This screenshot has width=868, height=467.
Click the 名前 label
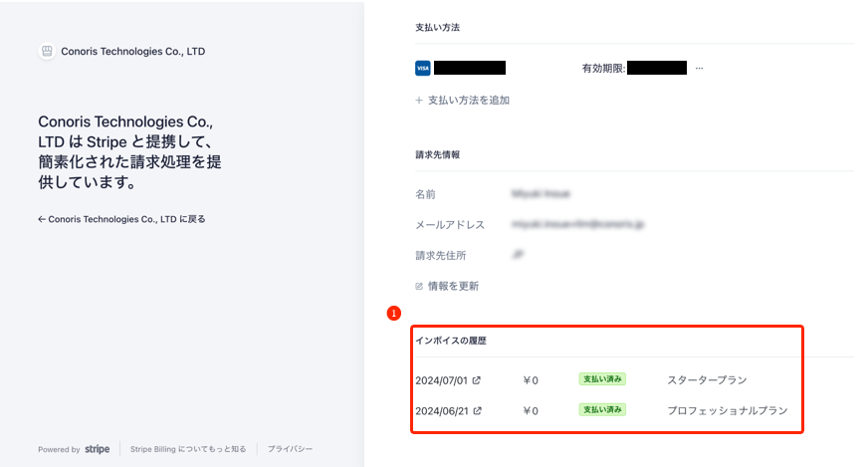pyautogui.click(x=425, y=194)
